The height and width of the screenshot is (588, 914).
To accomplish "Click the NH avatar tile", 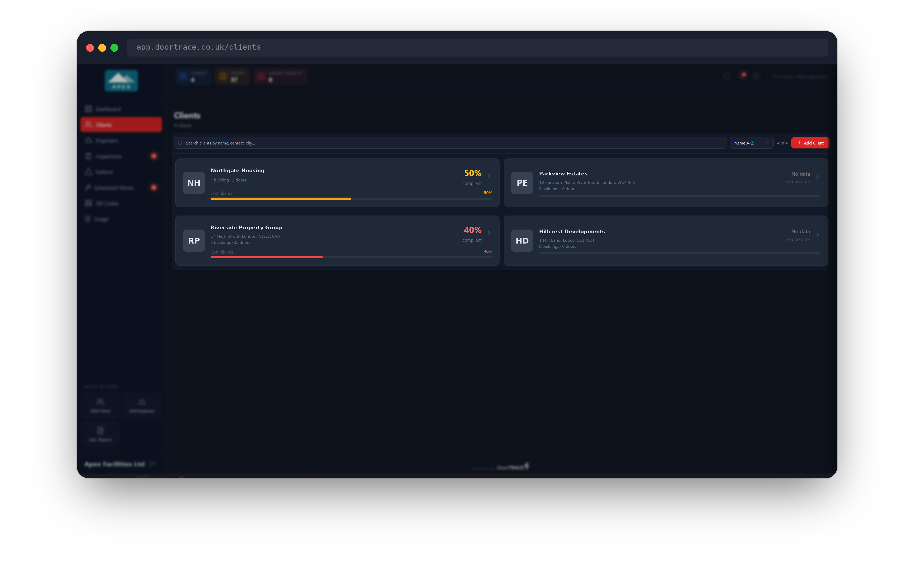I will pyautogui.click(x=194, y=183).
